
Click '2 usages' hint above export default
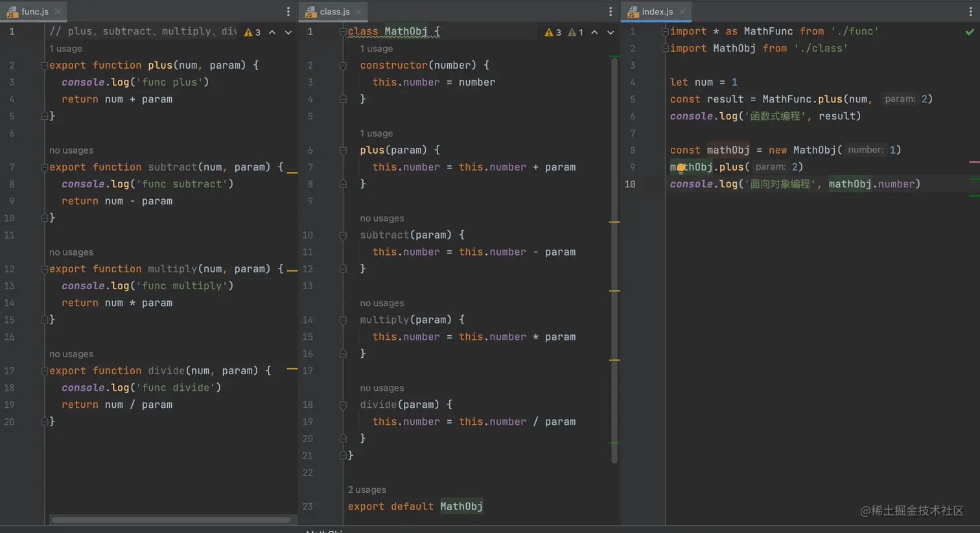point(367,490)
